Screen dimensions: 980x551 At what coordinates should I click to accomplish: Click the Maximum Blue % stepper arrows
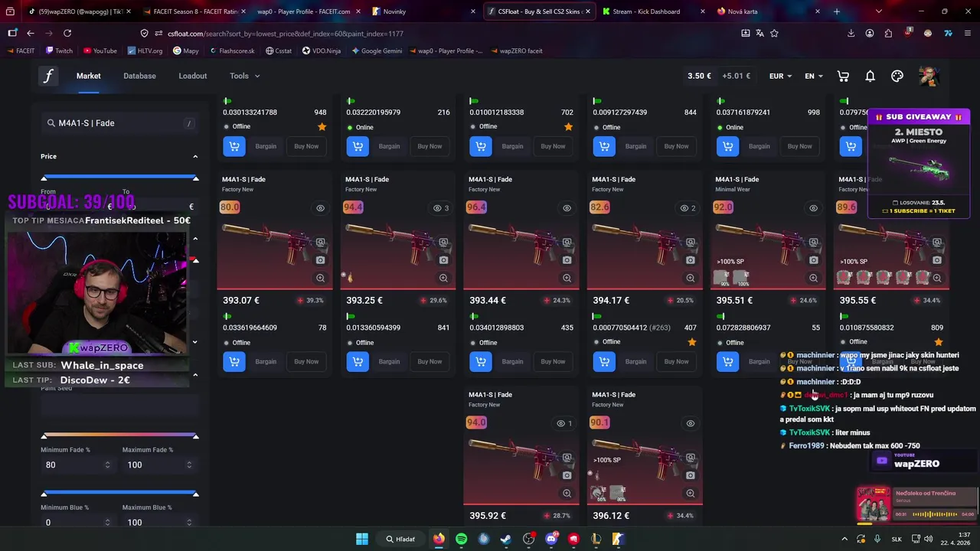189,522
